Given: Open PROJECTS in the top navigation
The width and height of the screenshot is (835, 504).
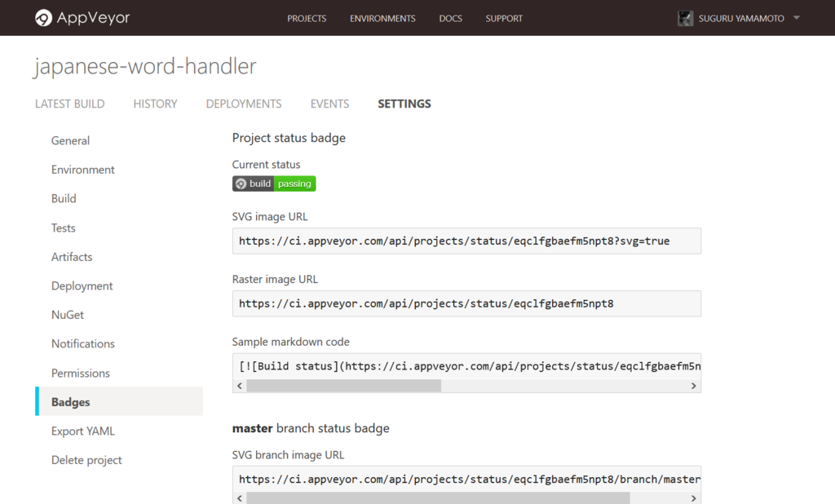Looking at the screenshot, I should point(307,18).
